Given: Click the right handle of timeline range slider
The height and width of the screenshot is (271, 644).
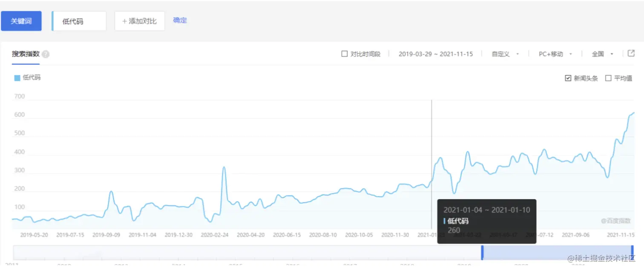Looking at the screenshot, I should (632, 252).
